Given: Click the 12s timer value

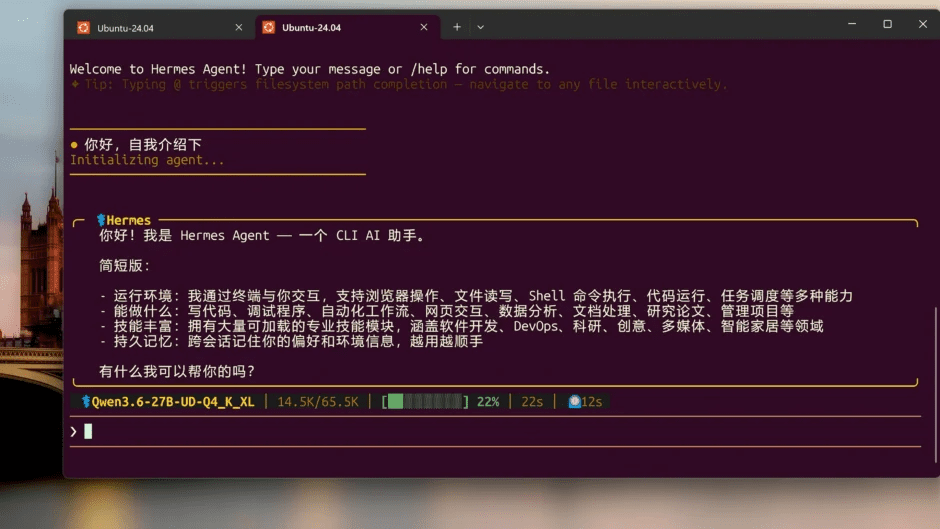Looking at the screenshot, I should click(592, 401).
